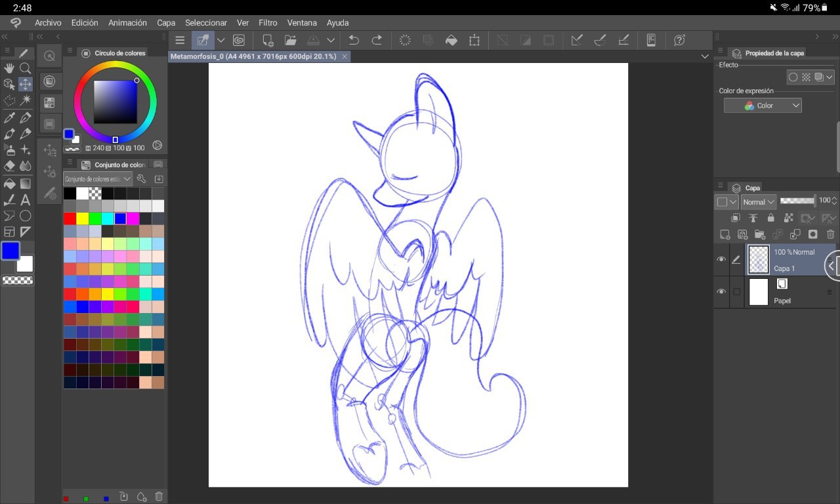840x504 pixels.
Task: Close the Metamorfosis_0 canvas tab
Action: (344, 56)
